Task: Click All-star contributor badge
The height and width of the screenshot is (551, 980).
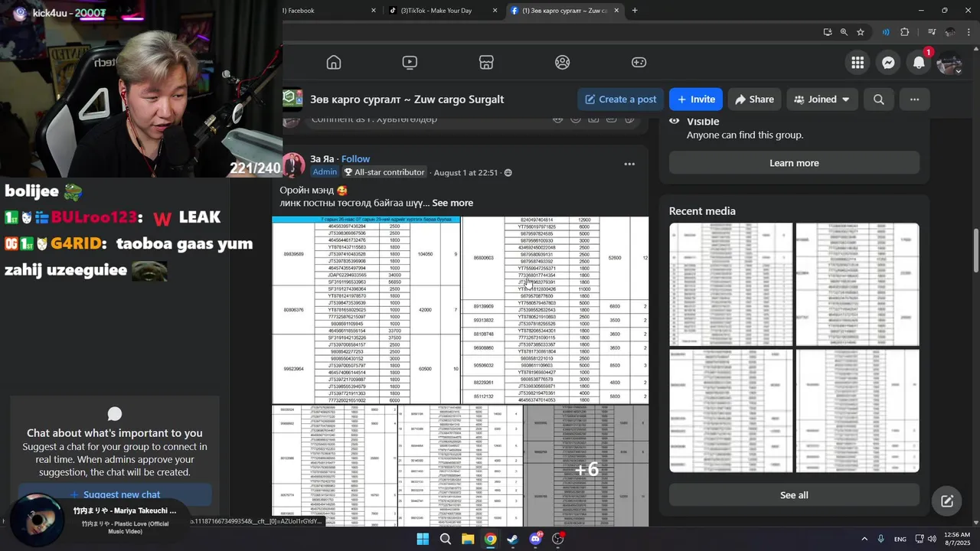Action: click(x=384, y=172)
